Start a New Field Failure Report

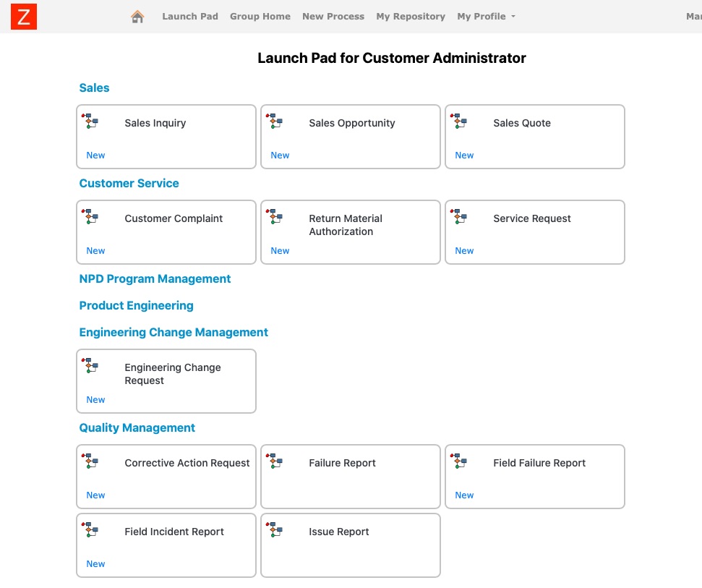click(x=464, y=495)
